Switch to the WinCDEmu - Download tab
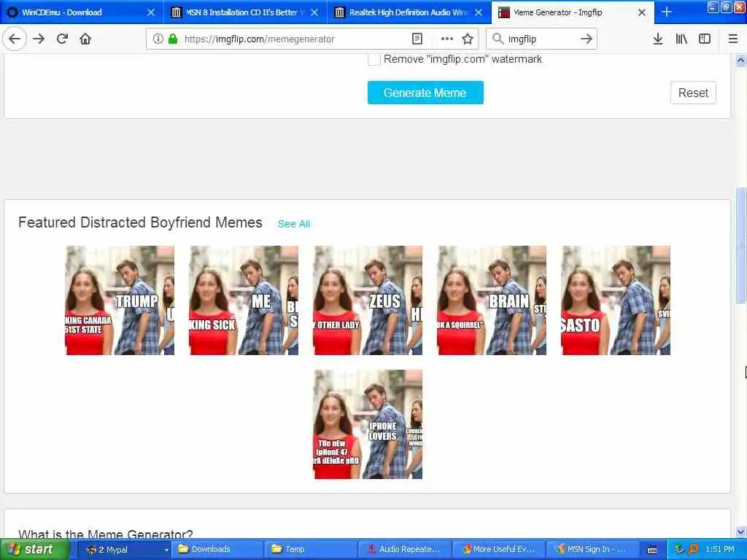This screenshot has height=560, width=747. coord(82,12)
